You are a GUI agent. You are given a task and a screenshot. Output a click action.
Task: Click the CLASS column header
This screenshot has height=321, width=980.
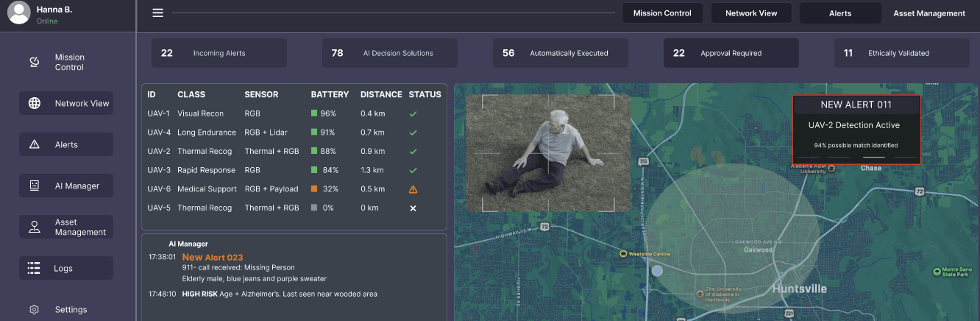point(191,94)
